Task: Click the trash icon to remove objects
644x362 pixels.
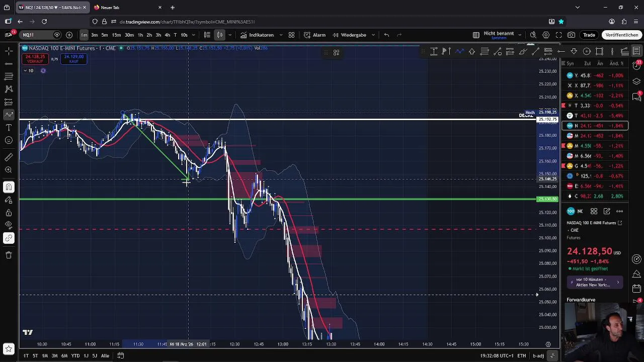Action: [x=9, y=255]
